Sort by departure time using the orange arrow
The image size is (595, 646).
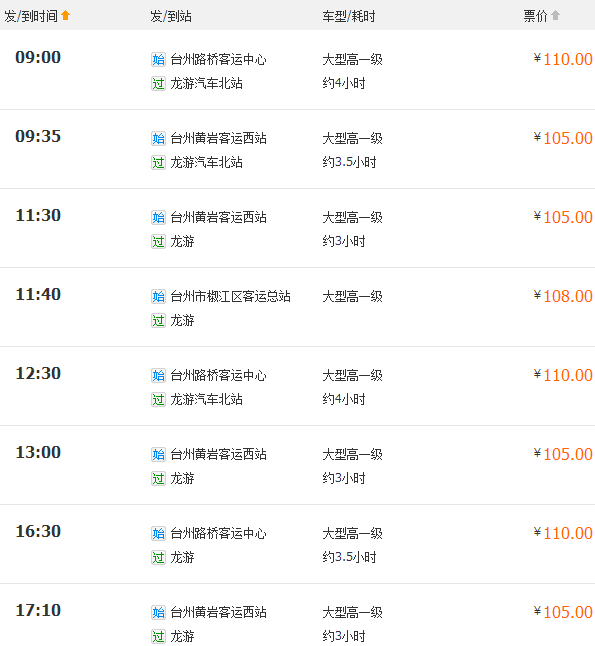(x=66, y=15)
